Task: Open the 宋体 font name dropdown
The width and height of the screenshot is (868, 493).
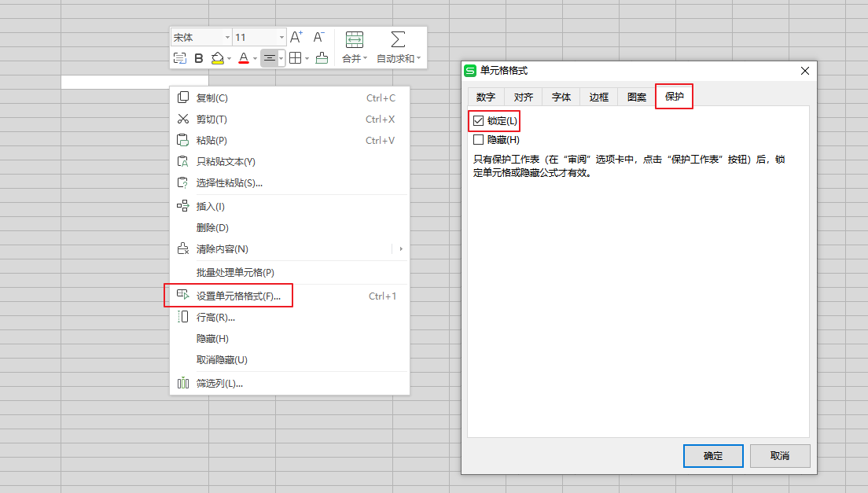Action: pyautogui.click(x=227, y=38)
